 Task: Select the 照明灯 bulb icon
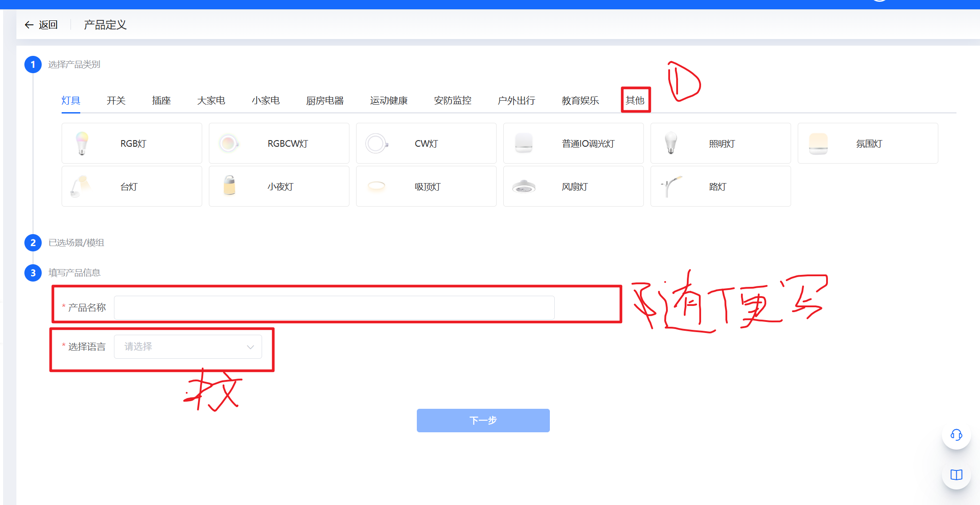click(x=671, y=143)
